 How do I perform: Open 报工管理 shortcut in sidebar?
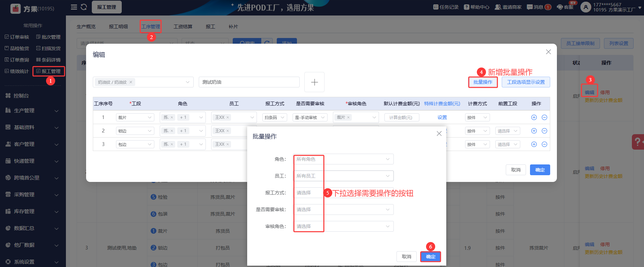tap(48, 71)
